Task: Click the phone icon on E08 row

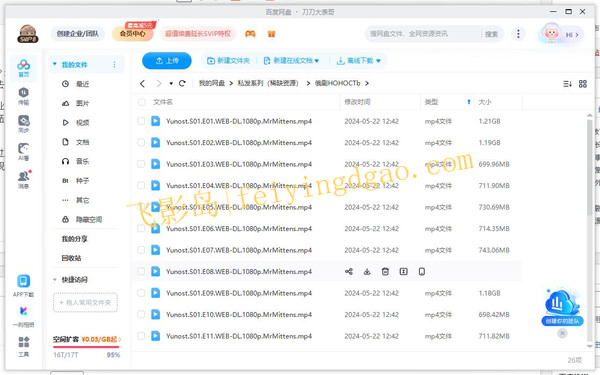Action: click(x=422, y=272)
